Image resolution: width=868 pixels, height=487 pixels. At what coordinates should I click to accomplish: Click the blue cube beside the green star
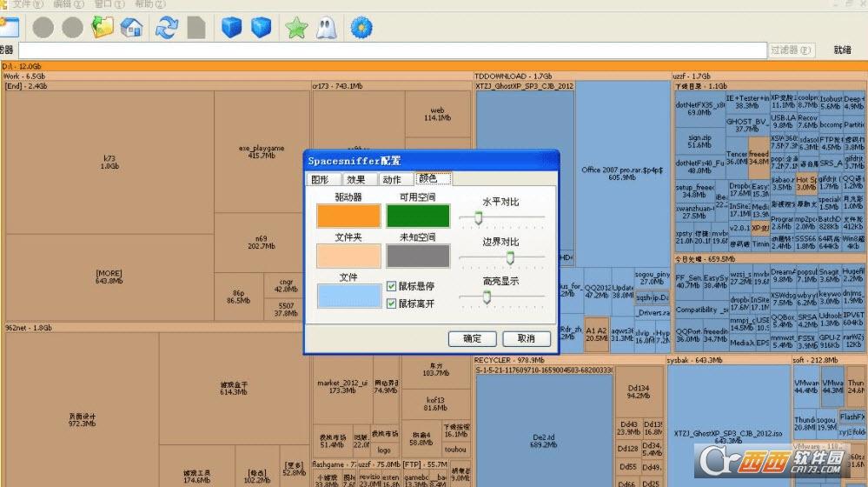(261, 27)
